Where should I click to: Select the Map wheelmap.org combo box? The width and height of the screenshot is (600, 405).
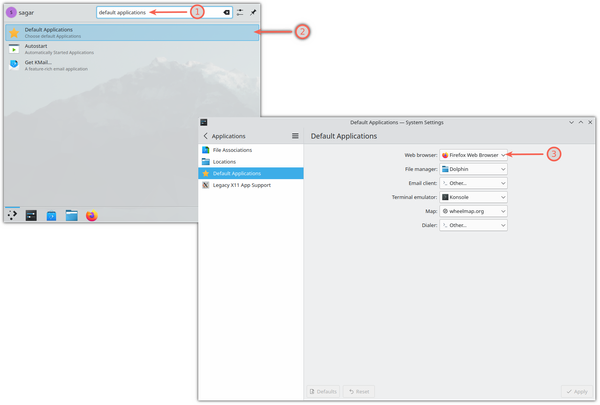(x=474, y=212)
